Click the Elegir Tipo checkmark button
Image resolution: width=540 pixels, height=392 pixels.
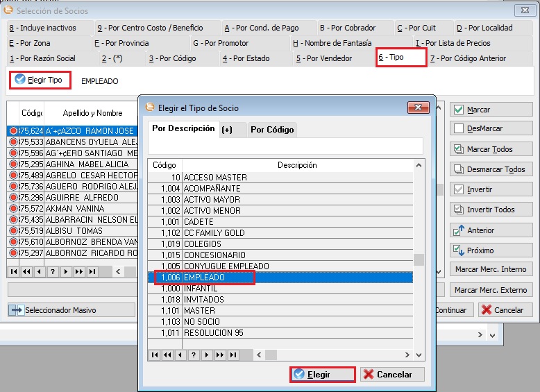coord(40,80)
